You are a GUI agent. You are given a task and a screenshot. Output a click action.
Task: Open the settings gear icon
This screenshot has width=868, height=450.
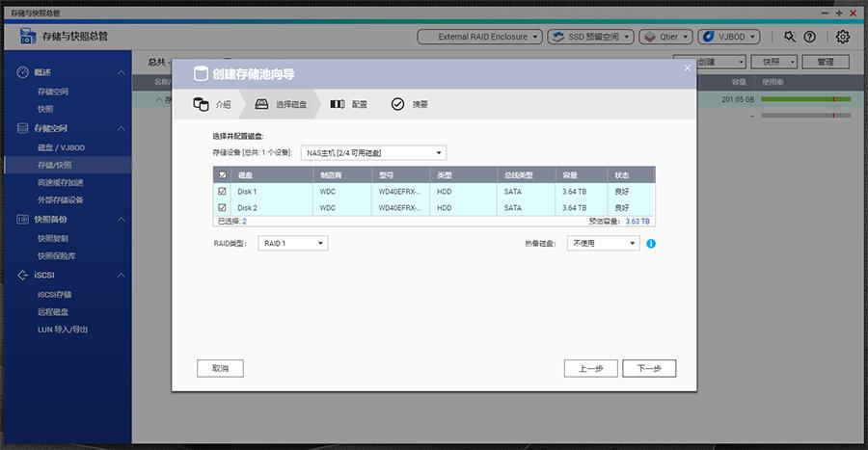843,37
